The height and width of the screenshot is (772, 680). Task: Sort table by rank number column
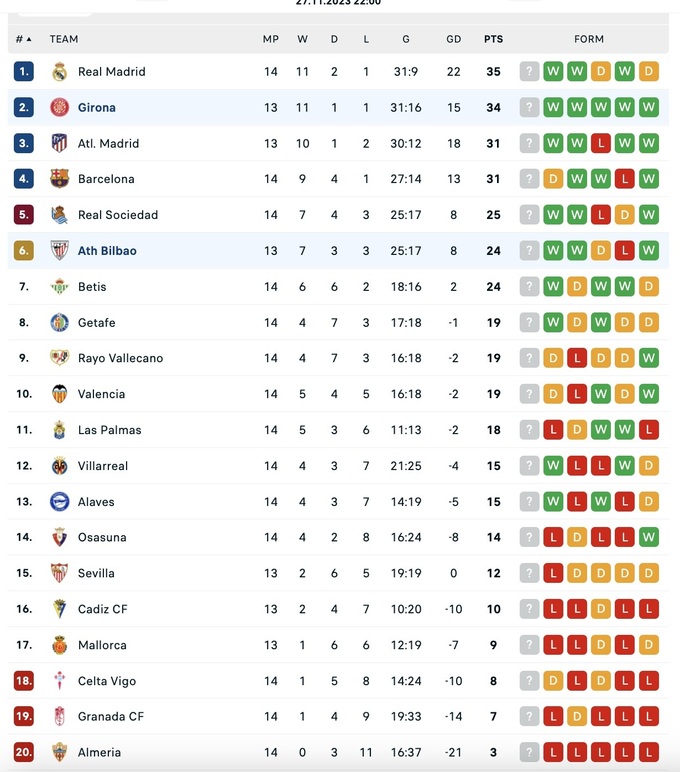pyautogui.click(x=23, y=39)
